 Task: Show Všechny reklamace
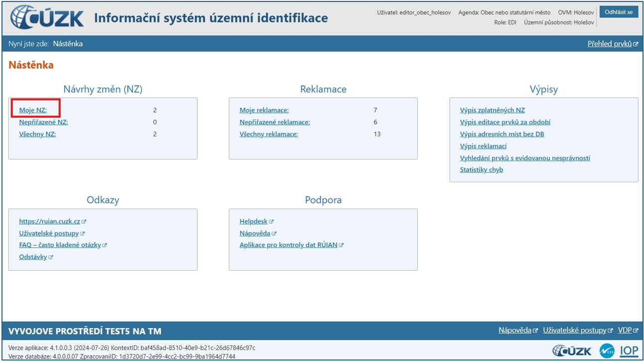click(268, 134)
